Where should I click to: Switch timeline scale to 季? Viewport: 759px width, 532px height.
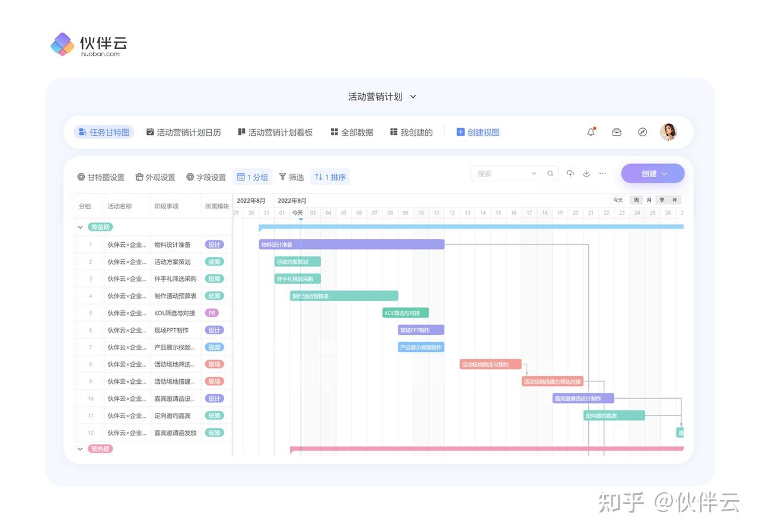662,200
